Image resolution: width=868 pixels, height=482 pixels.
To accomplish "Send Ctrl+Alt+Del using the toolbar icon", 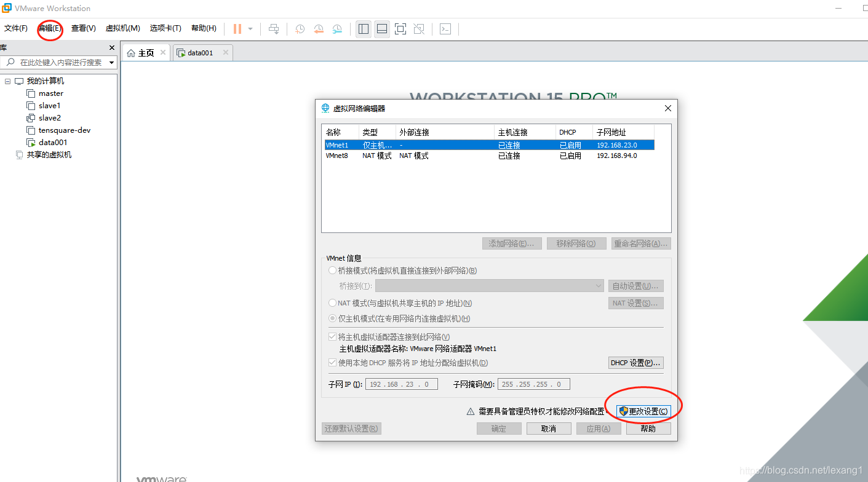I will pos(274,28).
